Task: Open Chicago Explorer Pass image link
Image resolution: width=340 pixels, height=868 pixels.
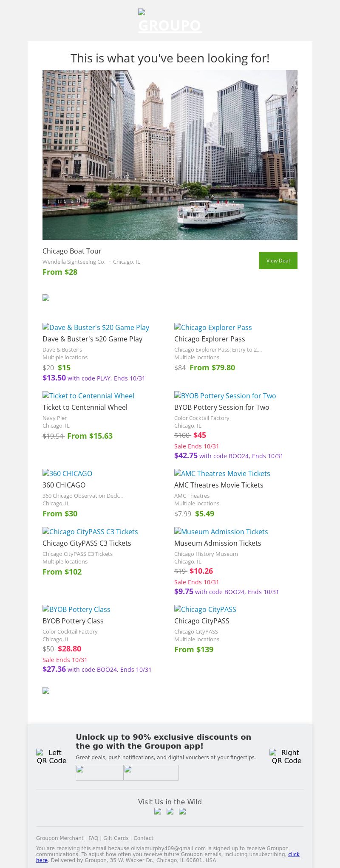Action: 213,327
